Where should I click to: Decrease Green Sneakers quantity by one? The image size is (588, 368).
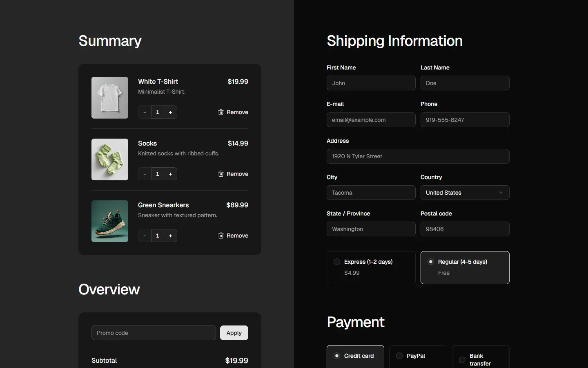[x=145, y=236]
